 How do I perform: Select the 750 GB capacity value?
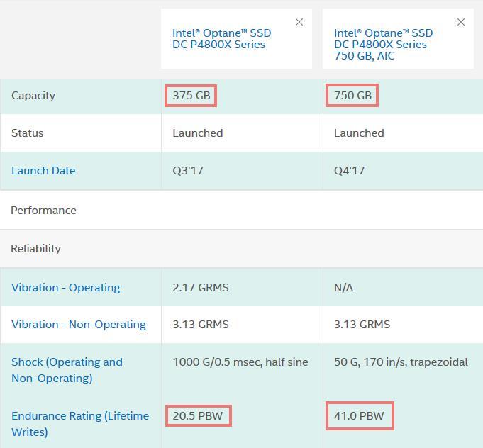click(352, 96)
